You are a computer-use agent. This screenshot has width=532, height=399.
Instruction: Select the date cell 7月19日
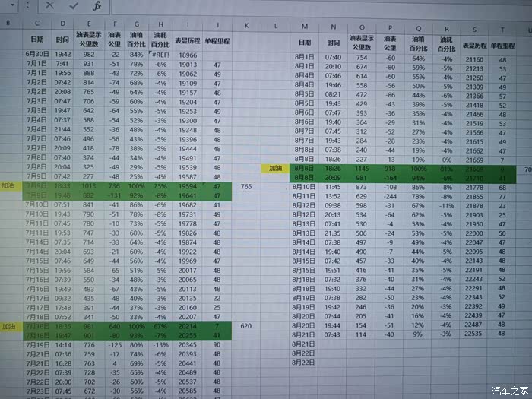37,345
